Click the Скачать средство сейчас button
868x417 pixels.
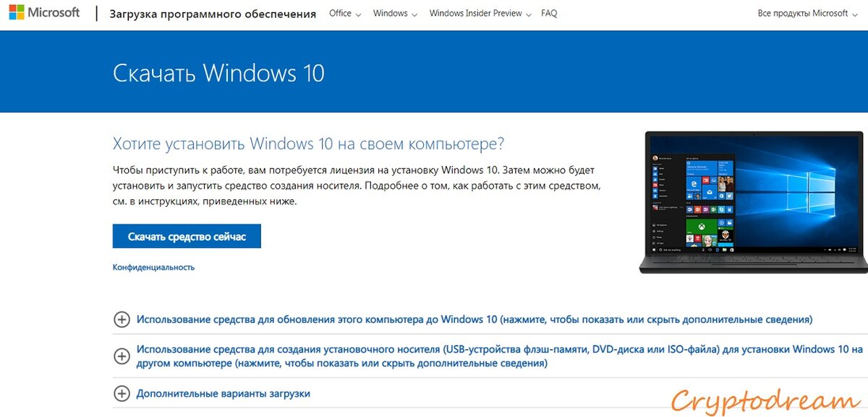(187, 236)
